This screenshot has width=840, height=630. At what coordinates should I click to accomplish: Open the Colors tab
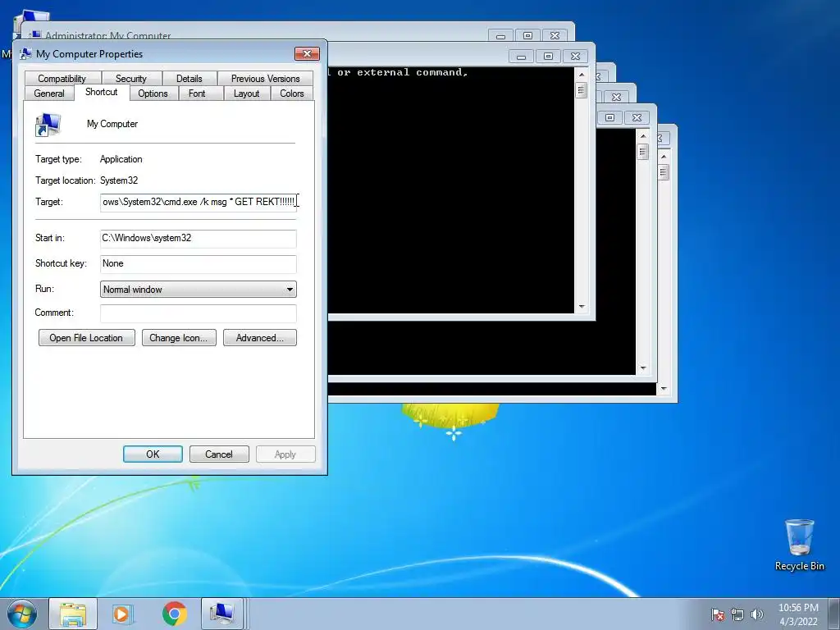tap(291, 94)
